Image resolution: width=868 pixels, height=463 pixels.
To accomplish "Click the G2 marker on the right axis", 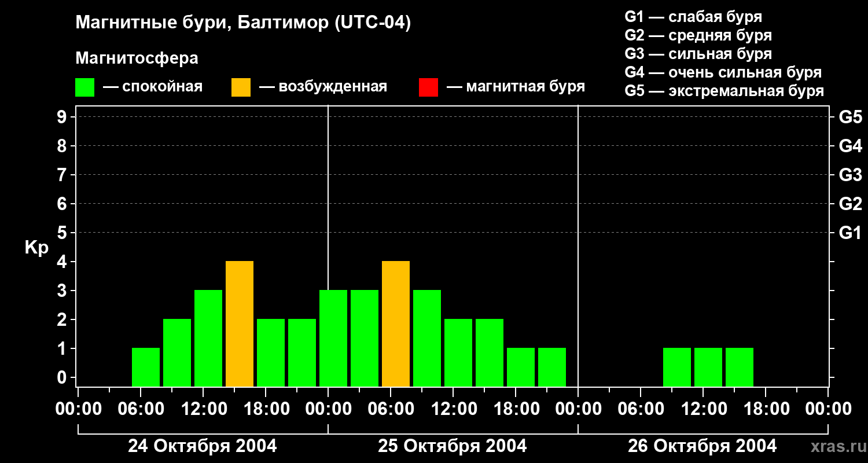I will 851,204.
